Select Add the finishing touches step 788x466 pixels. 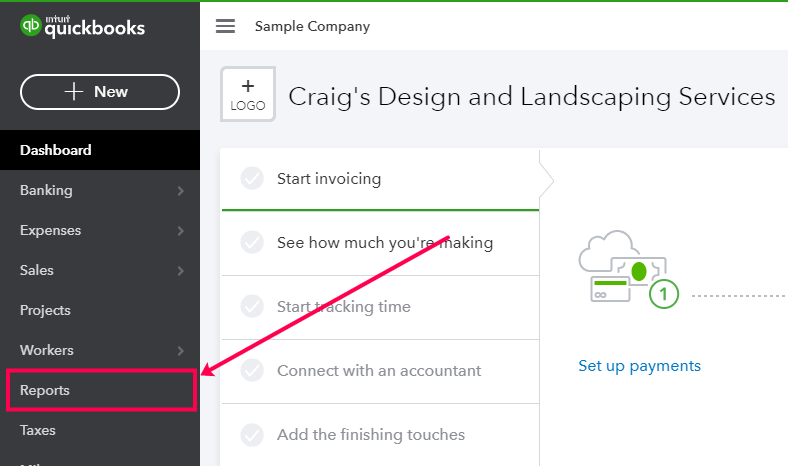(x=380, y=435)
